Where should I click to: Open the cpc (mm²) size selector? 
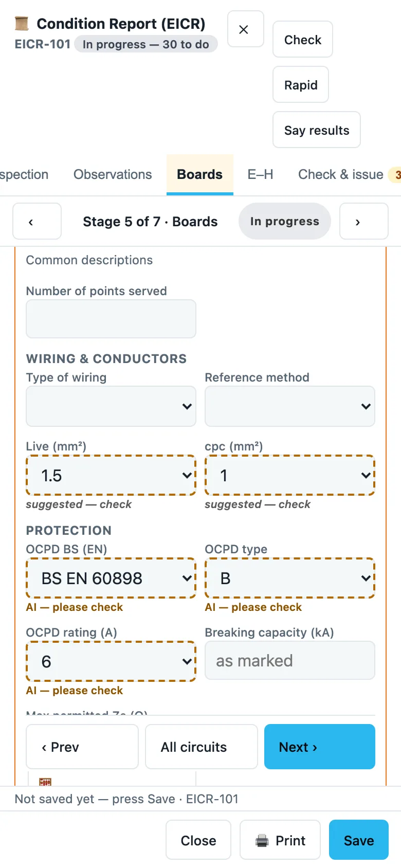point(290,475)
